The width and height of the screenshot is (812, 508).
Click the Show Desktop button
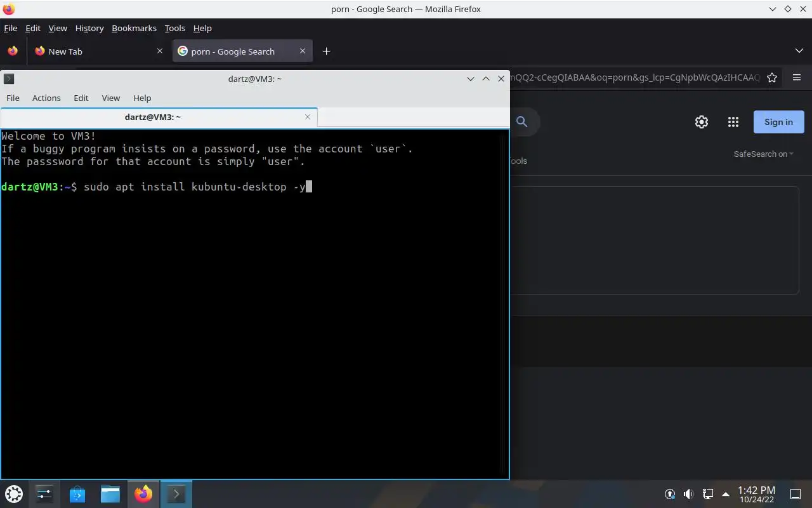pos(796,494)
